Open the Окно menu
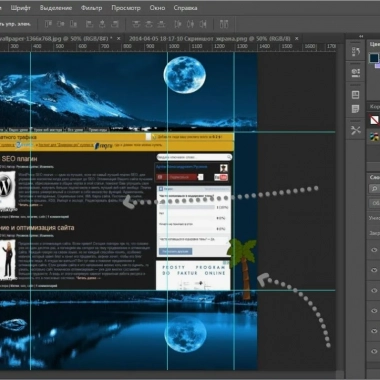The height and width of the screenshot is (380, 380). pyautogui.click(x=157, y=8)
